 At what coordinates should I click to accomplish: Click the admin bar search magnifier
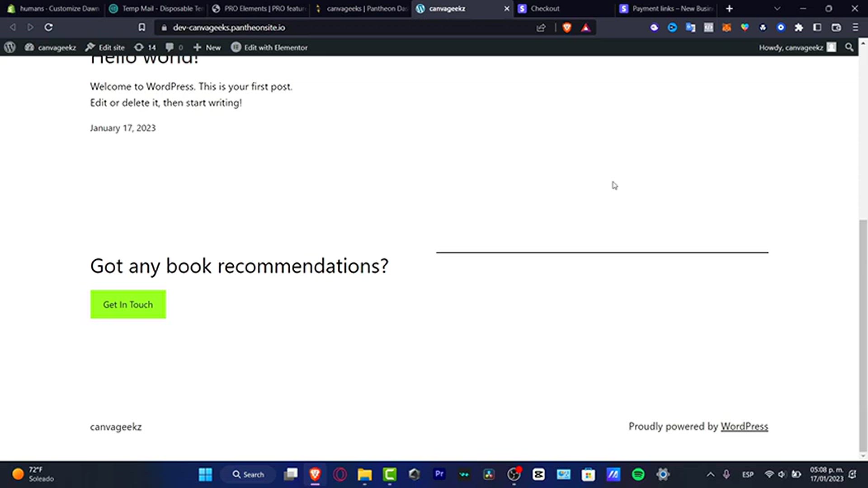[x=849, y=47]
